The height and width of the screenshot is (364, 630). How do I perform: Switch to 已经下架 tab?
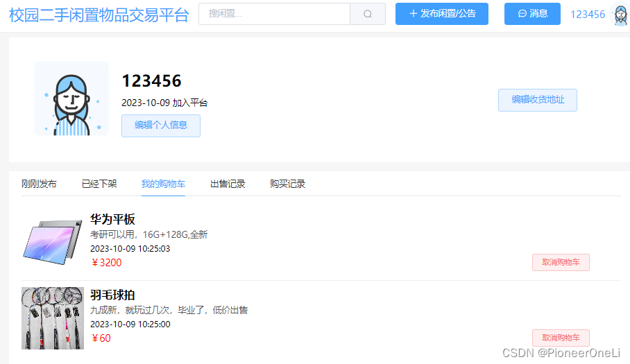(99, 184)
